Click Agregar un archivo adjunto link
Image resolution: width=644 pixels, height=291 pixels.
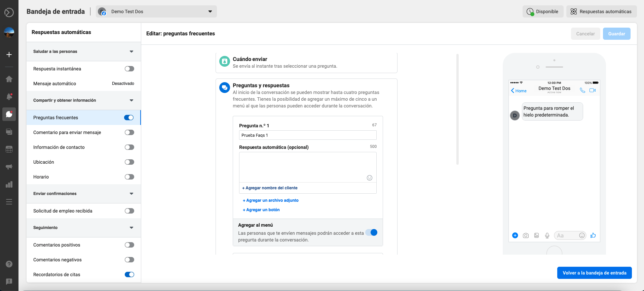pos(271,200)
